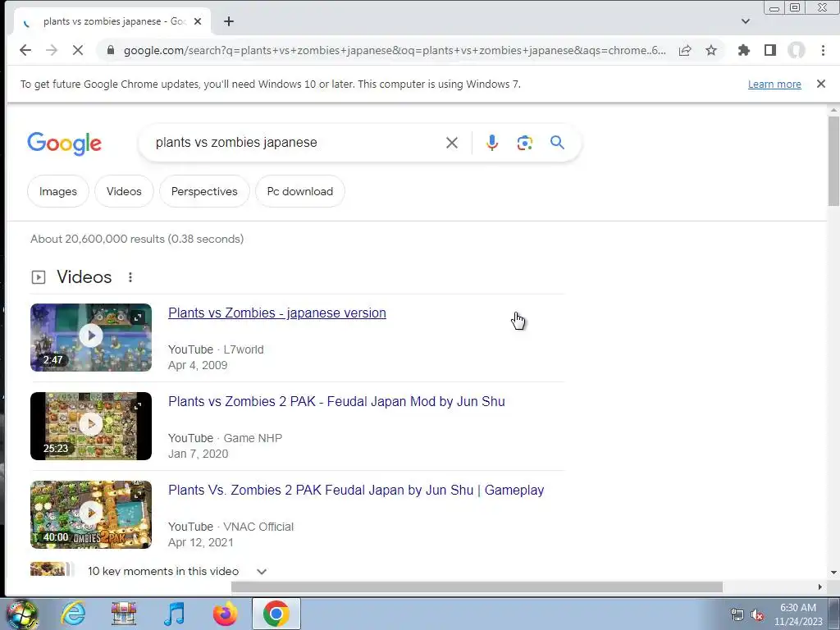The width and height of the screenshot is (840, 630).
Task: Start voice search with microphone
Action: [492, 143]
